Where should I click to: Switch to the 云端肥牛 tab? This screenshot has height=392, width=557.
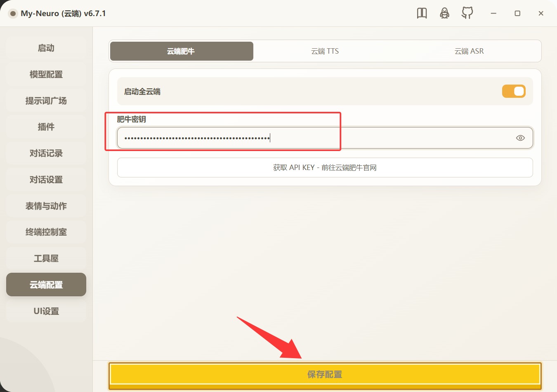(x=182, y=51)
